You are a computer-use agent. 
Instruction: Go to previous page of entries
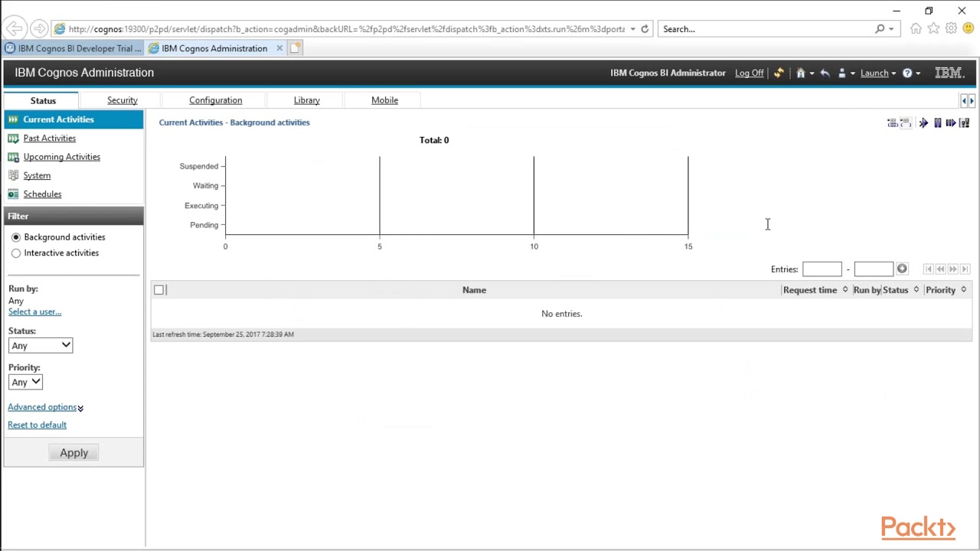click(940, 269)
